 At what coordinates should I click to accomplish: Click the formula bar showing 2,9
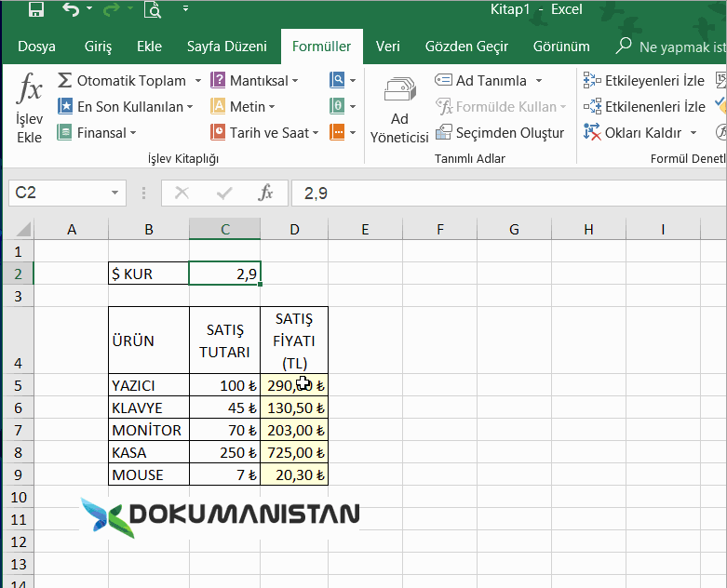click(509, 193)
